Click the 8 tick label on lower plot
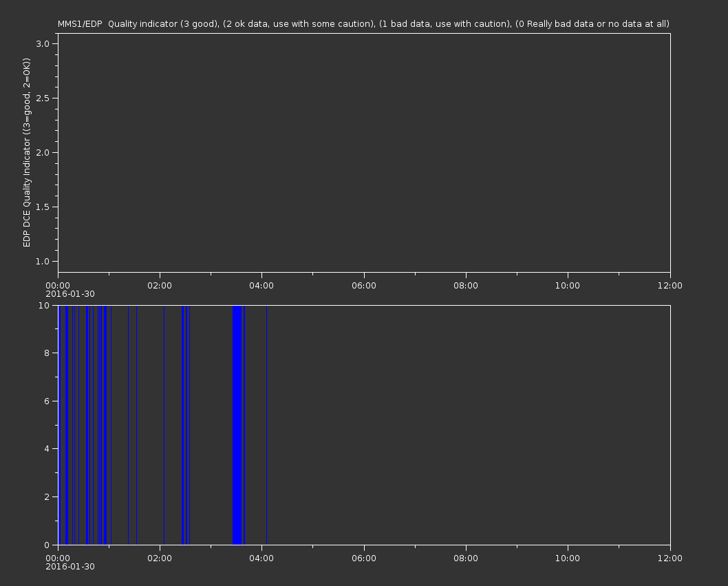 coord(47,353)
